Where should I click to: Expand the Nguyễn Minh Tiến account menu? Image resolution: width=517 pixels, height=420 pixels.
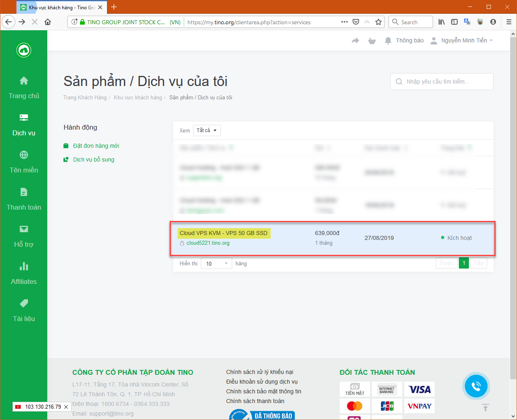pos(462,40)
